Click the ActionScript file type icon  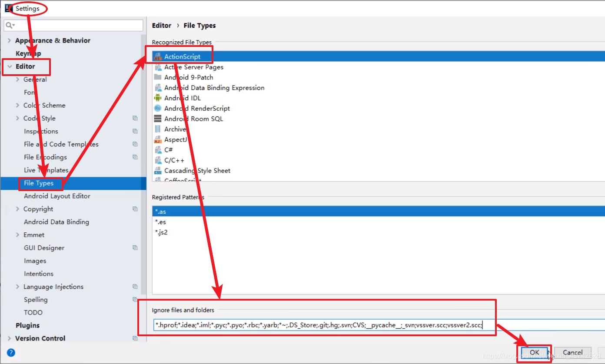(x=158, y=56)
